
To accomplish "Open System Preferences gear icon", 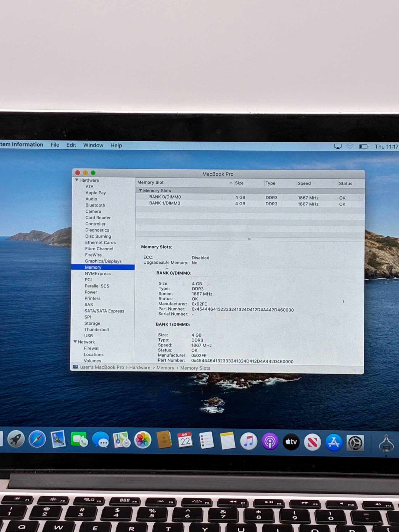I will (355, 443).
